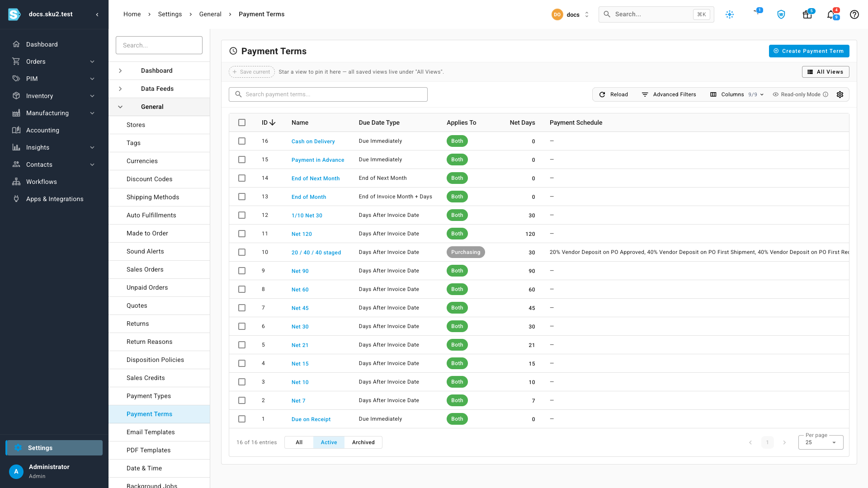Click the Orders cart icon
The image size is (868, 488).
[x=16, y=61]
